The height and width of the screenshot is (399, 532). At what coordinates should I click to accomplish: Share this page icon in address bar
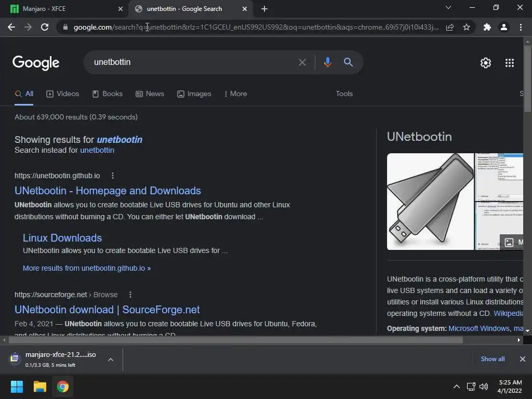click(450, 27)
